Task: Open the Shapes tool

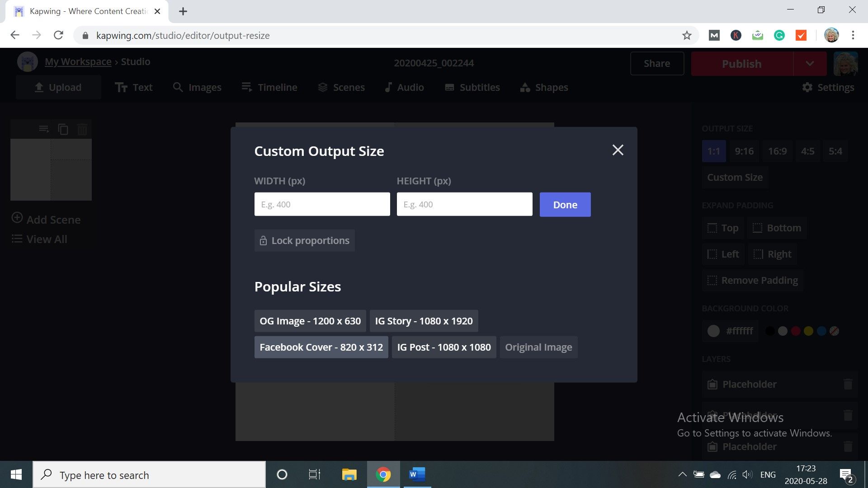Action: tap(544, 87)
